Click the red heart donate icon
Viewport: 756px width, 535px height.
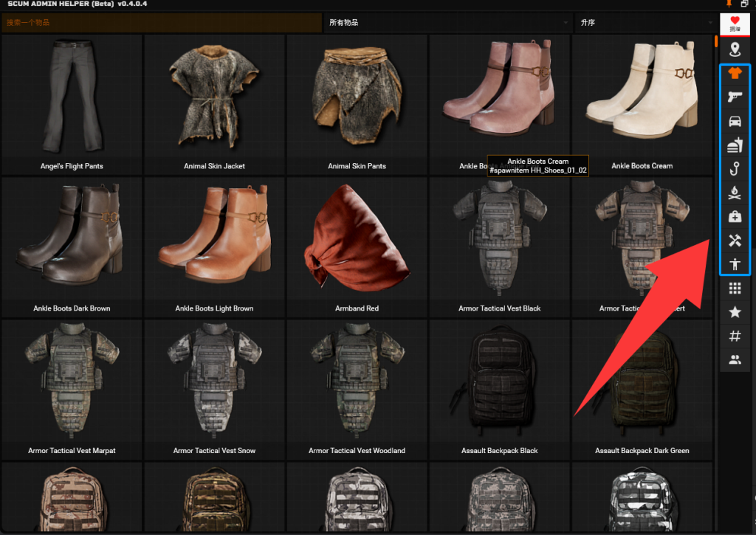point(735,24)
